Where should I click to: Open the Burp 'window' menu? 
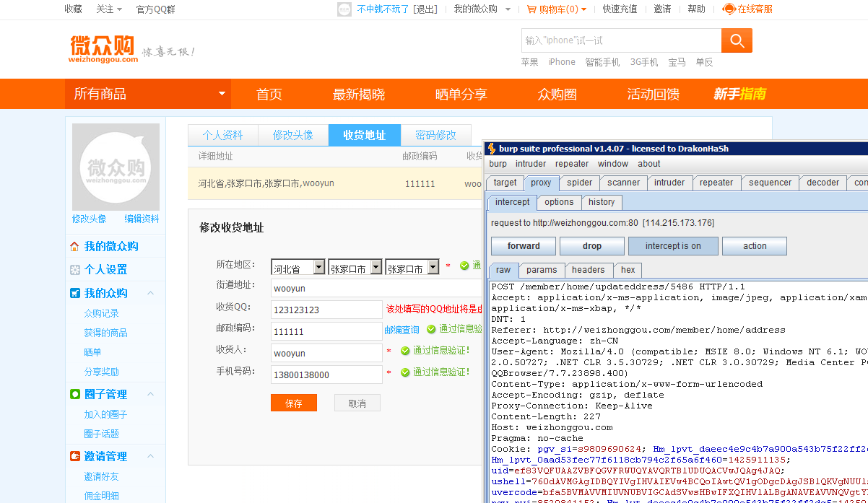pyautogui.click(x=613, y=164)
